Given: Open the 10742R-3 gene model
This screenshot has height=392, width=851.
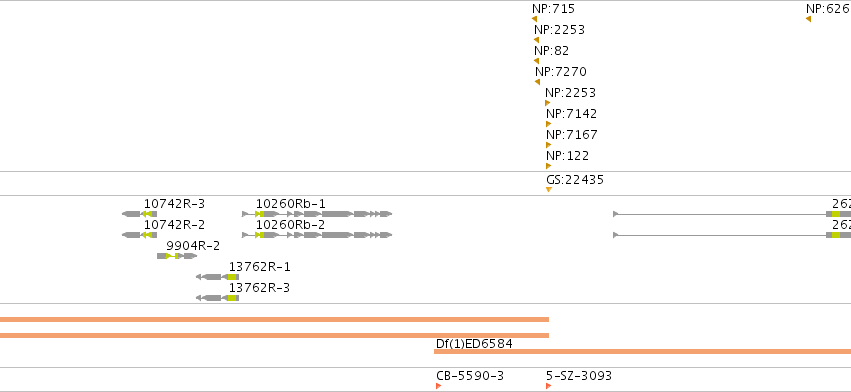Looking at the screenshot, I should 139,214.
